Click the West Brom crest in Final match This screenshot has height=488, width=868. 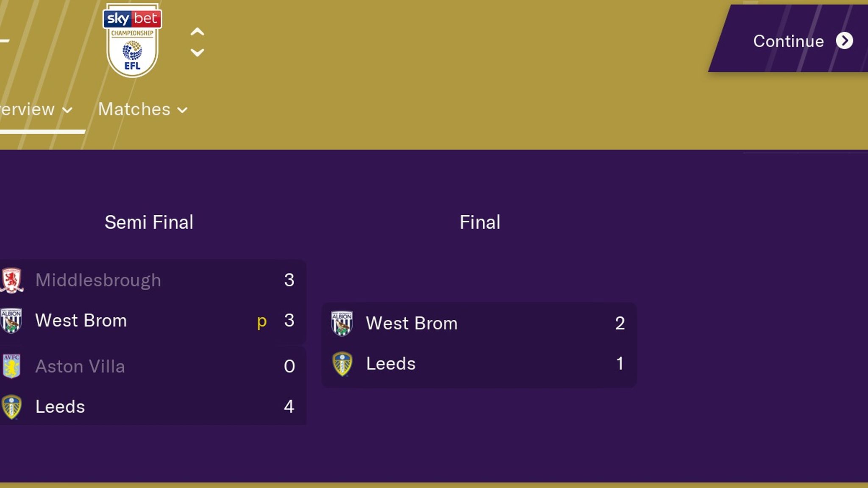tap(342, 322)
